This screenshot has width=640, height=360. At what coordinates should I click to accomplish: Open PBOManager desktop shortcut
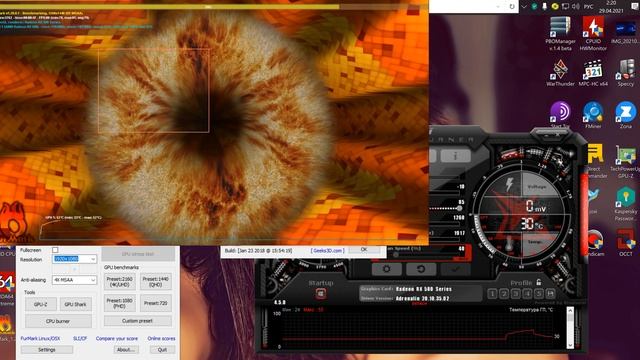pyautogui.click(x=560, y=33)
